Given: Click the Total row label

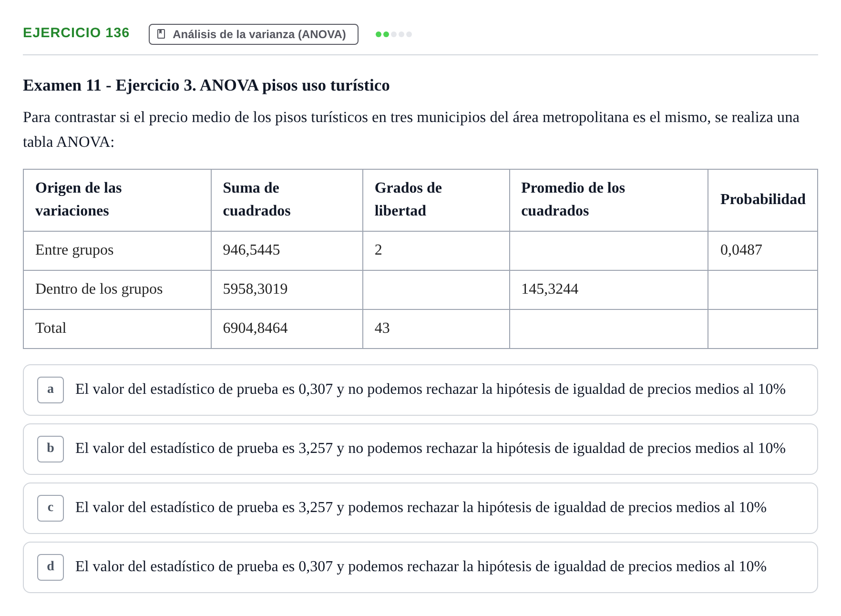Looking at the screenshot, I should coord(51,329).
